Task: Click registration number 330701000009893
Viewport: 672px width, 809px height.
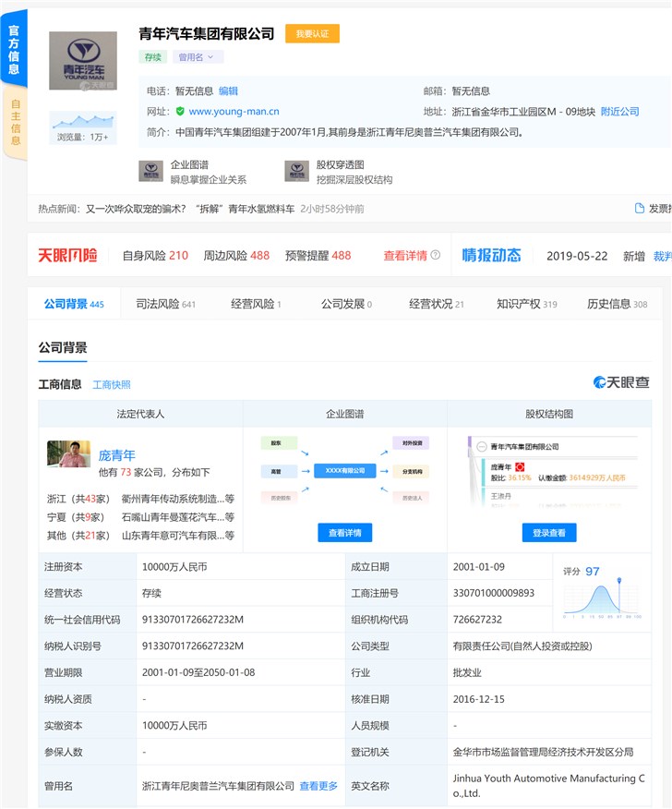Action: pos(494,593)
